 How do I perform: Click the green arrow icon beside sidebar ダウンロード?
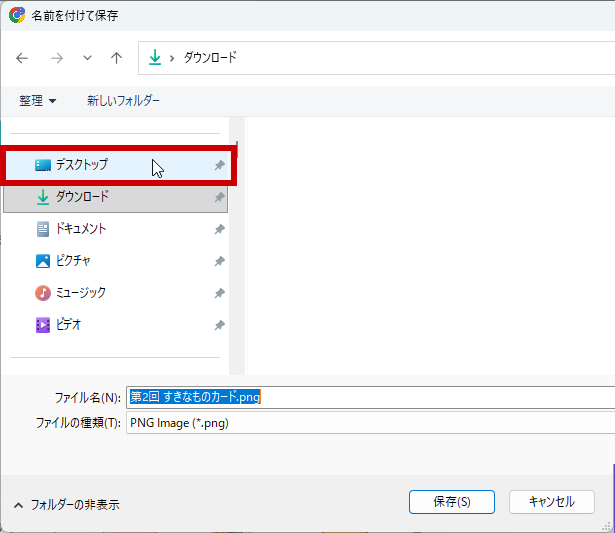tap(43, 197)
